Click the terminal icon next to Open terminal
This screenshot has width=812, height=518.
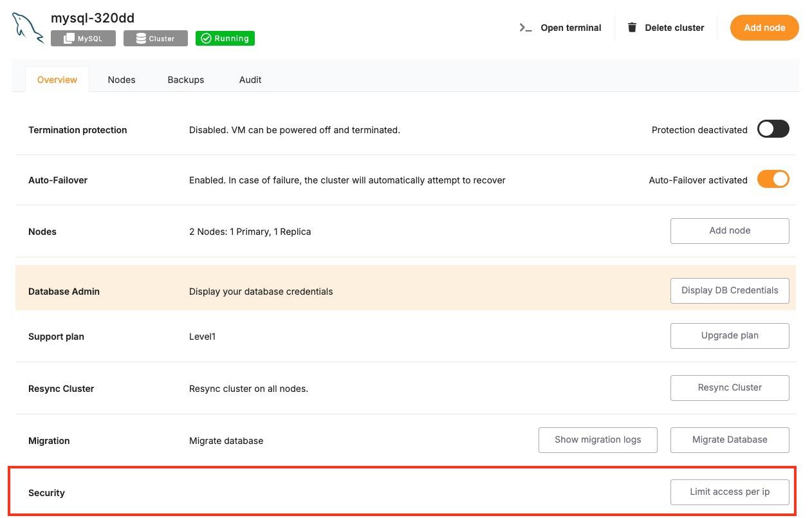[x=525, y=28]
